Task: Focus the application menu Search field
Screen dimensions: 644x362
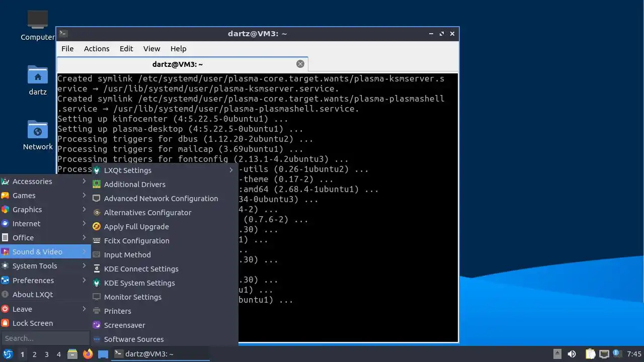Action: coord(45,338)
